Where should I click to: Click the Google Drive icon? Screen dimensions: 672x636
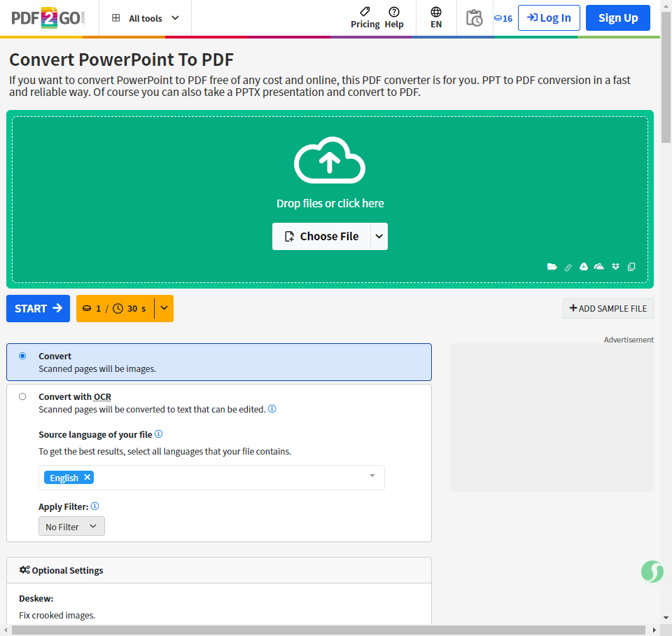coord(583,267)
